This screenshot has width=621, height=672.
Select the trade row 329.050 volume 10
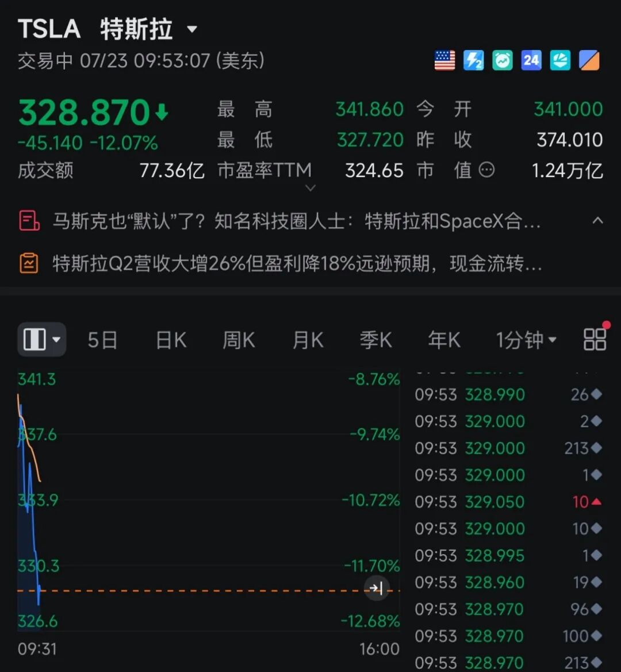tap(508, 502)
